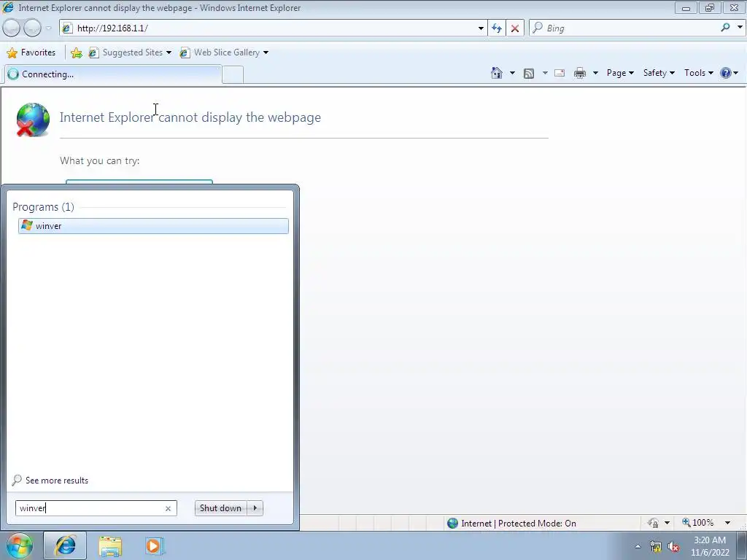
Task: Click the Start orb button
Action: (x=20, y=545)
